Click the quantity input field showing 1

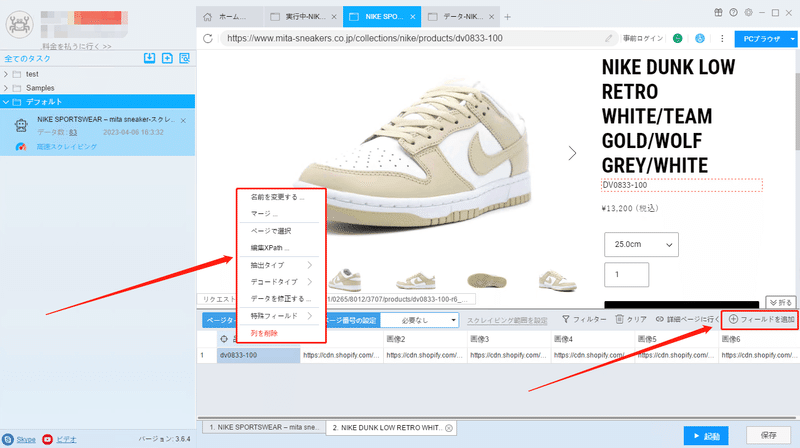click(x=627, y=275)
